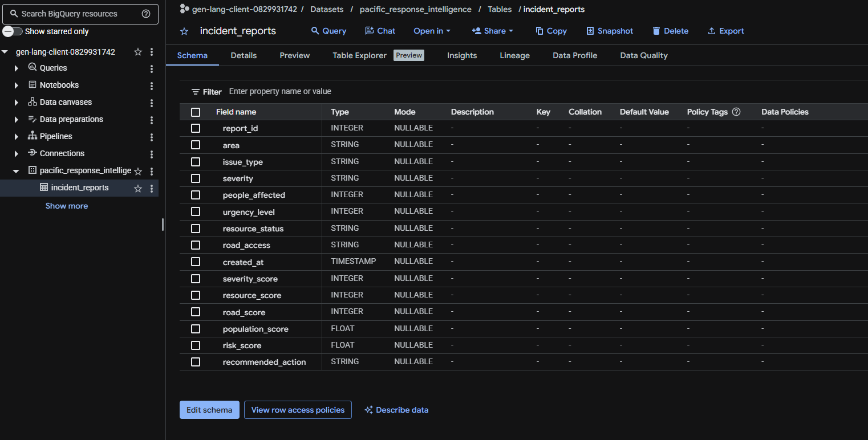
Task: Click the Search BigQuery resources field
Action: click(x=80, y=14)
